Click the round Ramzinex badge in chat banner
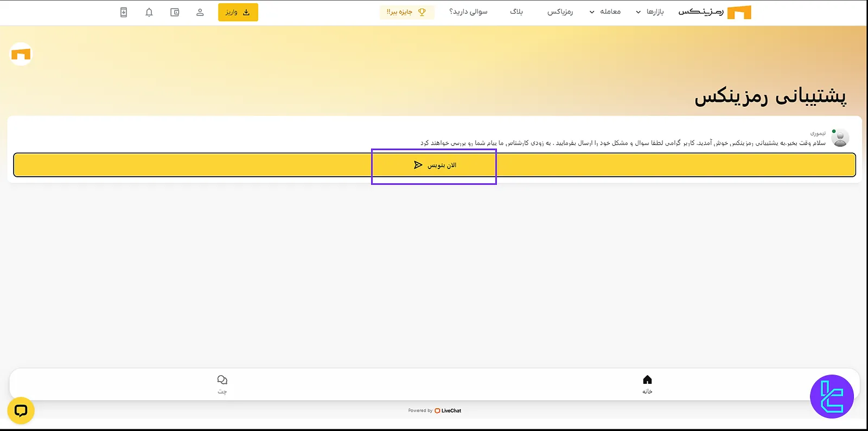Viewport: 868px width, 431px height. coord(21,54)
